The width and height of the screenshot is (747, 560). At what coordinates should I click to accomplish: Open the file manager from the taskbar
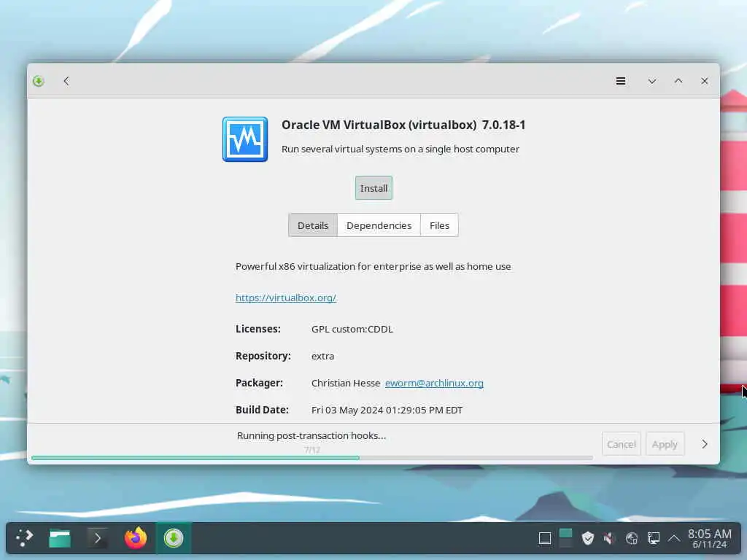click(x=60, y=538)
